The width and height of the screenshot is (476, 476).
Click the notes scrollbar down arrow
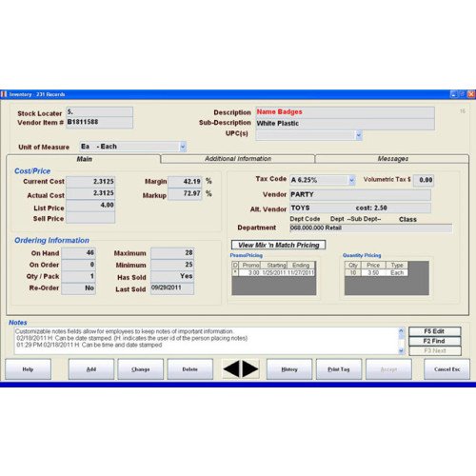pos(401,350)
